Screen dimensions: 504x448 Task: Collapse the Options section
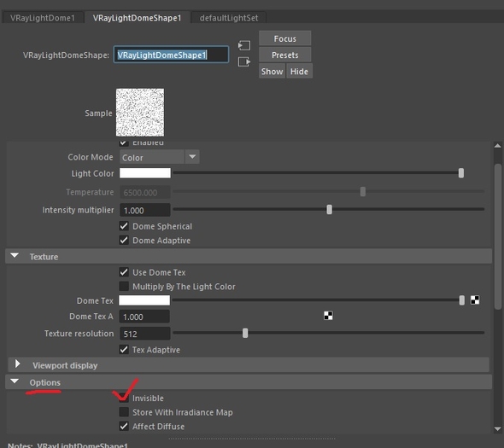pyautogui.click(x=15, y=381)
